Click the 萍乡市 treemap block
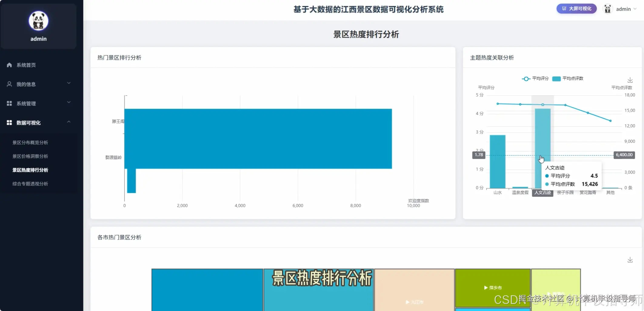644x311 pixels. pyautogui.click(x=493, y=288)
